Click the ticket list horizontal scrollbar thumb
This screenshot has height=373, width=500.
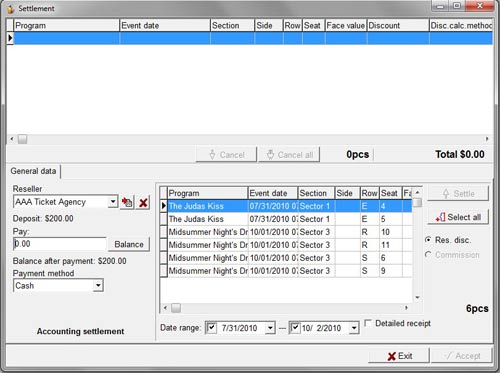pyautogui.click(x=176, y=308)
